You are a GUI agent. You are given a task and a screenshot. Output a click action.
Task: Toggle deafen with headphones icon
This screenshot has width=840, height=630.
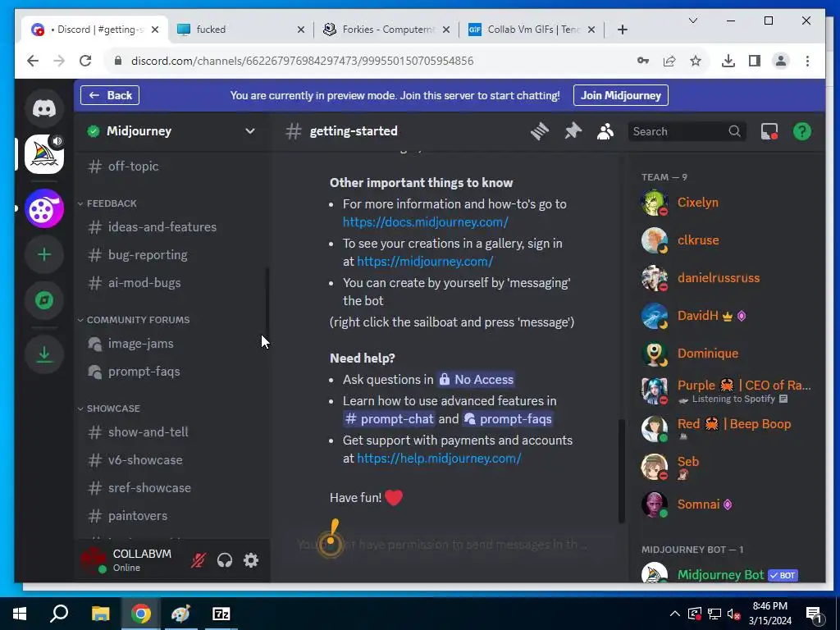[x=225, y=560]
